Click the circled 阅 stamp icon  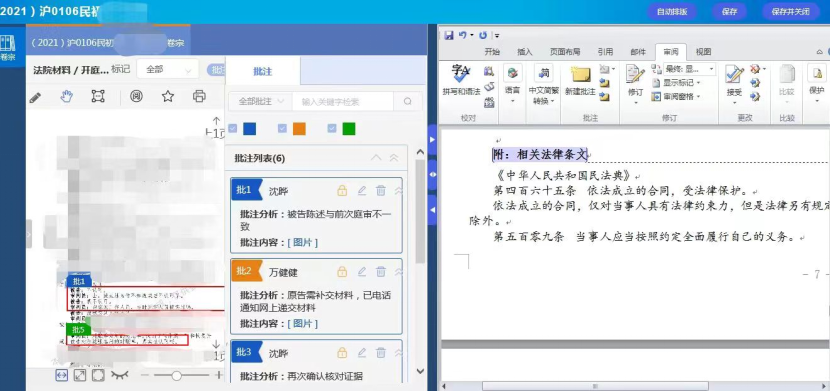pyautogui.click(x=136, y=96)
